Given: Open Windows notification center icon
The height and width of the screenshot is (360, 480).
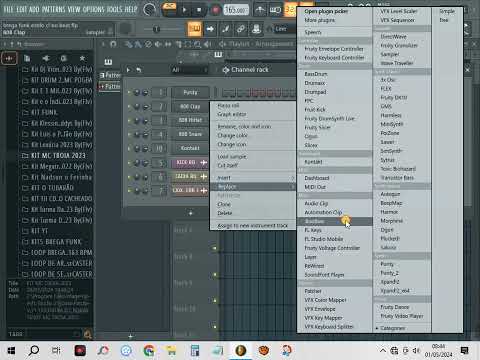Looking at the screenshot, I should tap(464, 350).
